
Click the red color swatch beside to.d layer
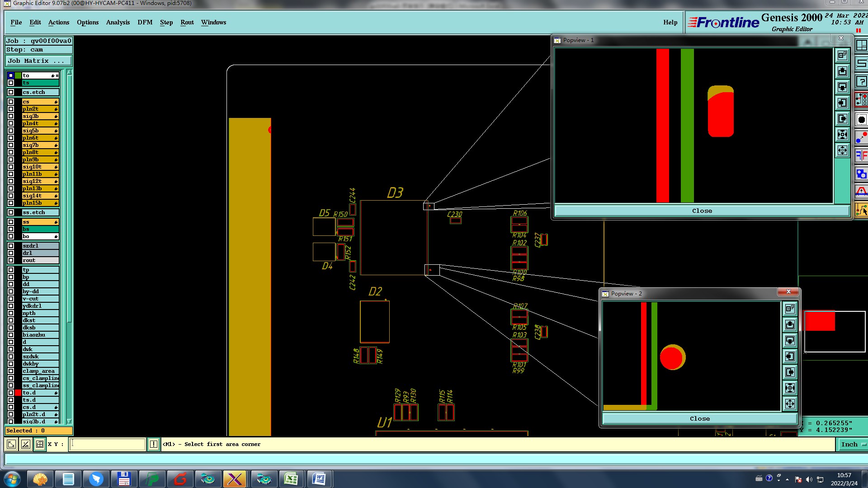tap(18, 393)
